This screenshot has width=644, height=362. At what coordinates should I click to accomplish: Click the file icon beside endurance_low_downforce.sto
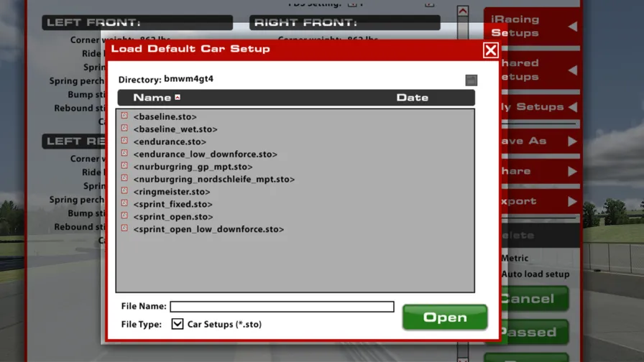(124, 153)
